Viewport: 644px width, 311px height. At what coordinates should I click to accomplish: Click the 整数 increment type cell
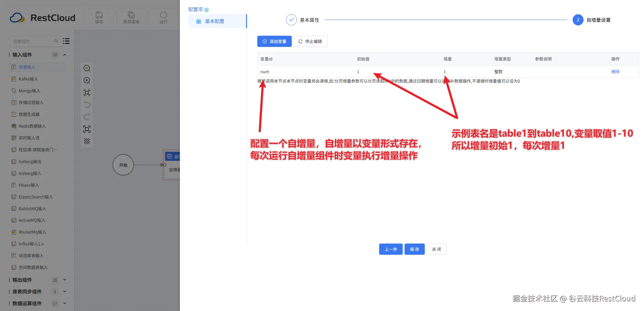pos(498,72)
